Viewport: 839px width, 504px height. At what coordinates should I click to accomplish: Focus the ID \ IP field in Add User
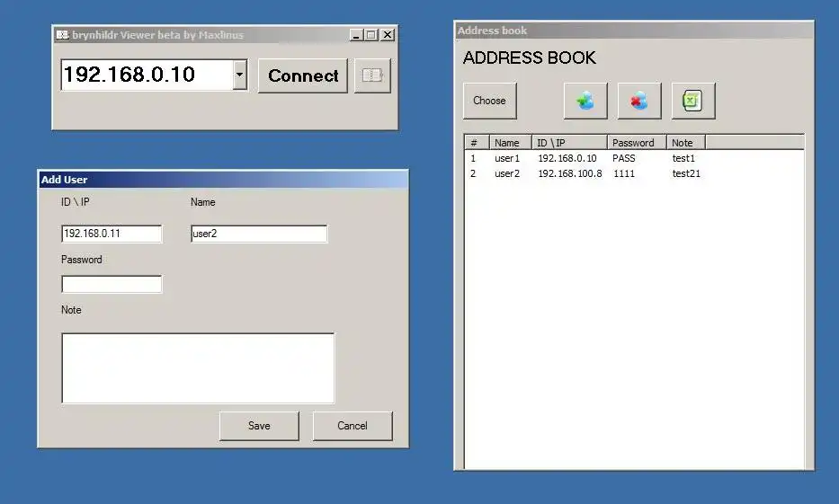pos(112,234)
